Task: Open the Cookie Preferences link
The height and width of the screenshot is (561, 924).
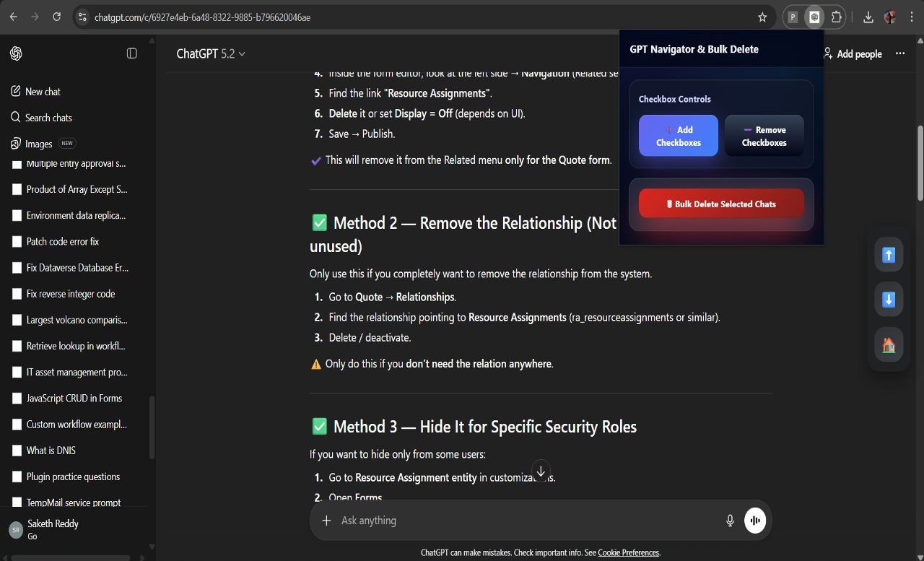Action: tap(628, 552)
